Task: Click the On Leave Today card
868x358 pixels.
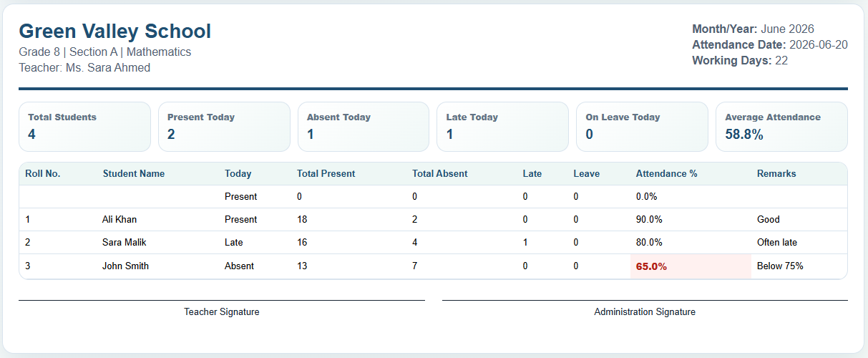Action: point(642,127)
